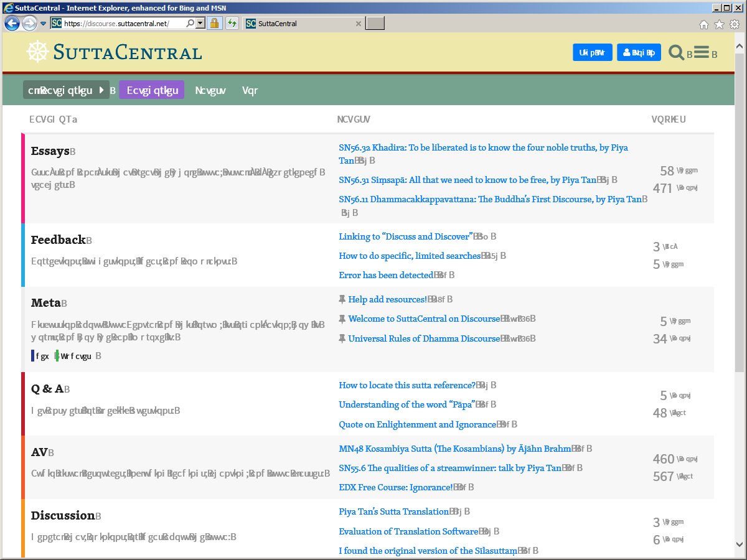
Task: Open the Feedback category
Action: click(x=58, y=240)
